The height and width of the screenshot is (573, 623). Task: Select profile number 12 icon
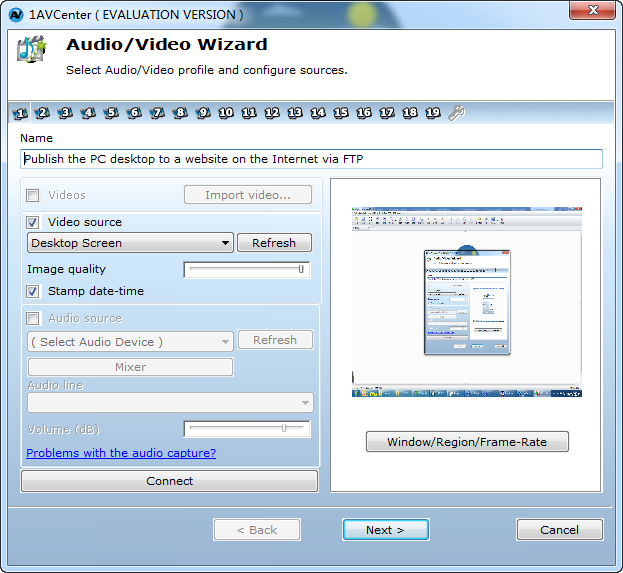tap(272, 113)
